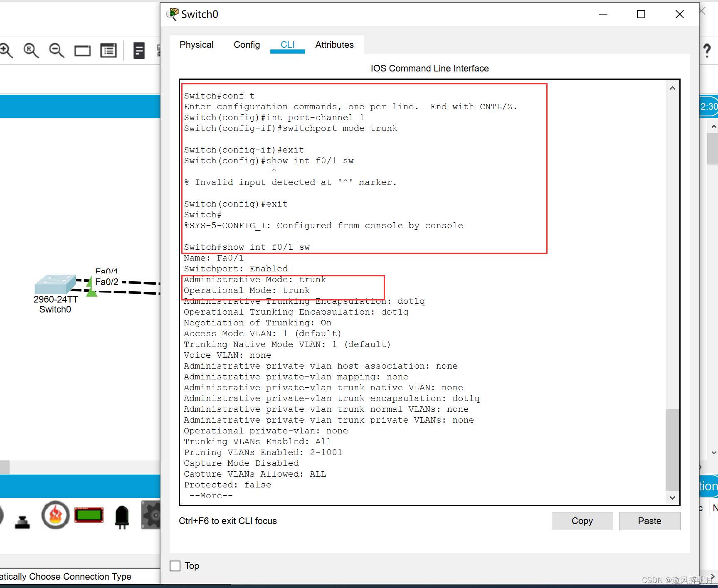
Task: Click the empty window rectangle toolbar icon
Action: (82, 51)
